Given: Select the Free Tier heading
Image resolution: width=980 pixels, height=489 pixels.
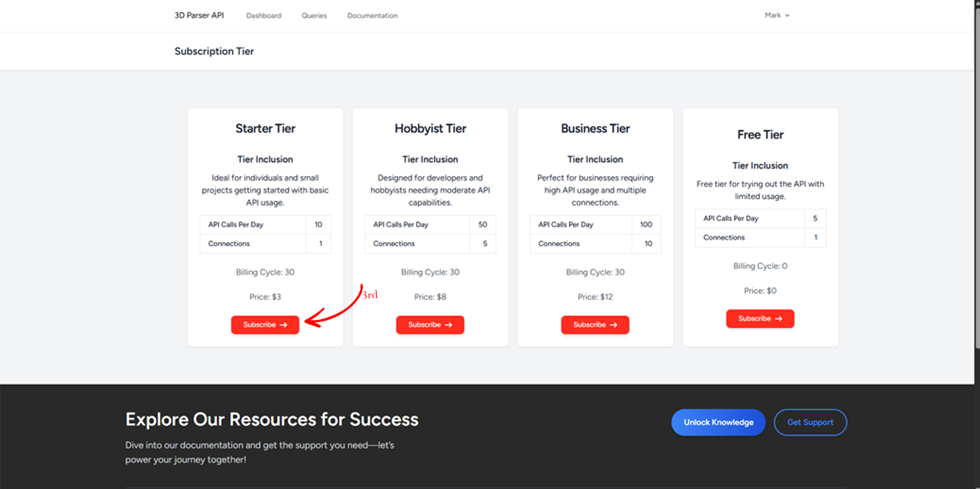Looking at the screenshot, I should [760, 135].
